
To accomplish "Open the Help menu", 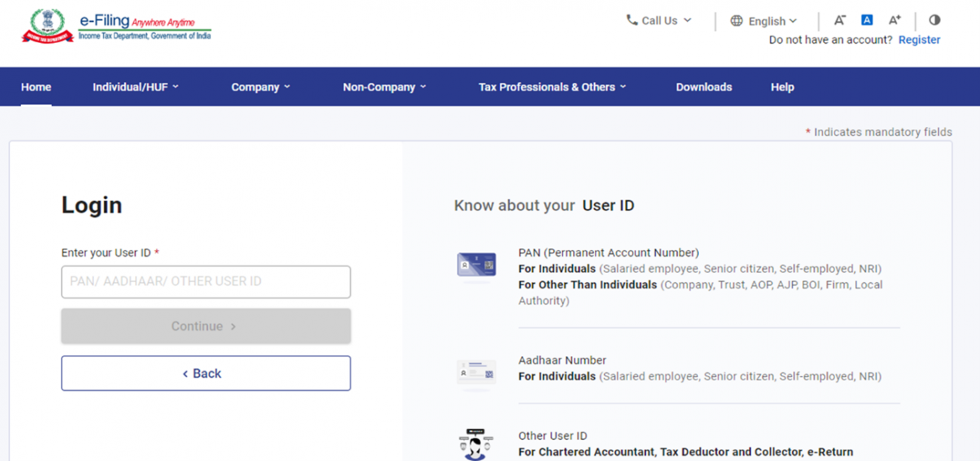I will coord(782,87).
